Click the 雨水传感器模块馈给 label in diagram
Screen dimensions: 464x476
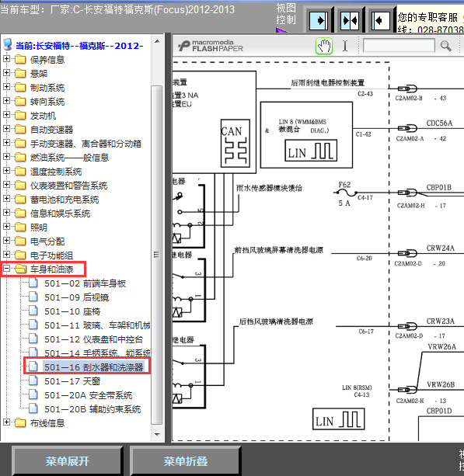pos(269,188)
